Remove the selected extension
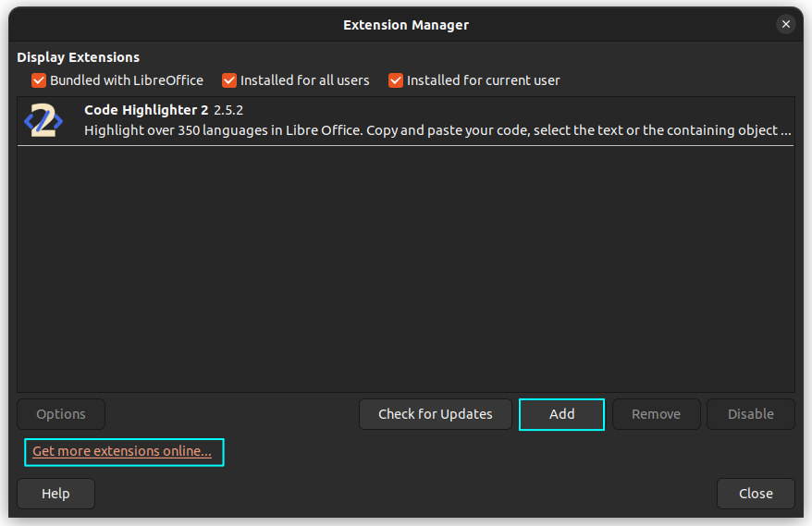The height and width of the screenshot is (526, 812). tap(656, 414)
